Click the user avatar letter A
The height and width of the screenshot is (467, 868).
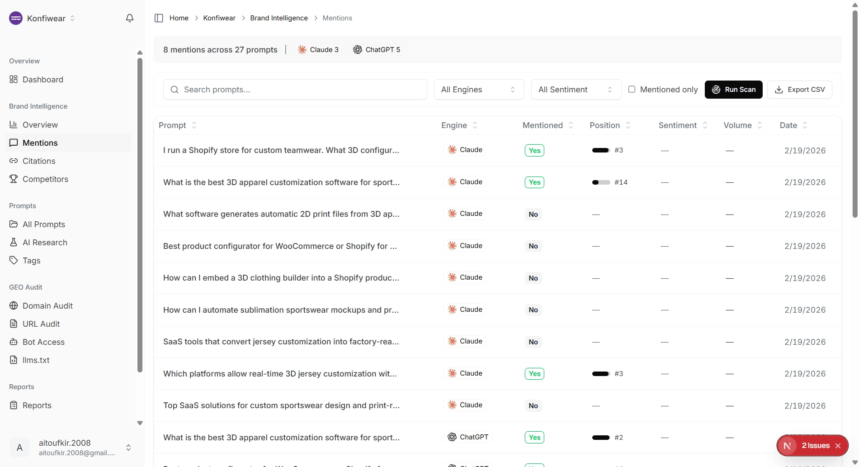(x=19, y=448)
